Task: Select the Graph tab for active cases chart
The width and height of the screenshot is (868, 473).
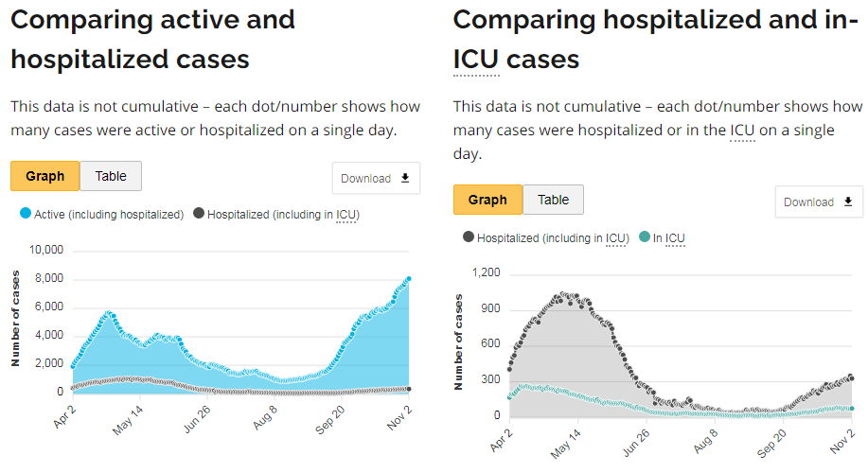Action: (44, 176)
